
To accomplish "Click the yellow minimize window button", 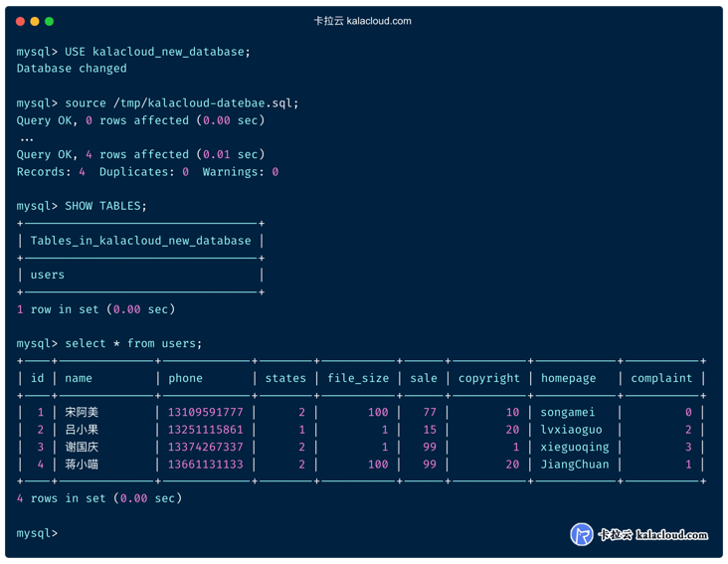I will [x=35, y=21].
